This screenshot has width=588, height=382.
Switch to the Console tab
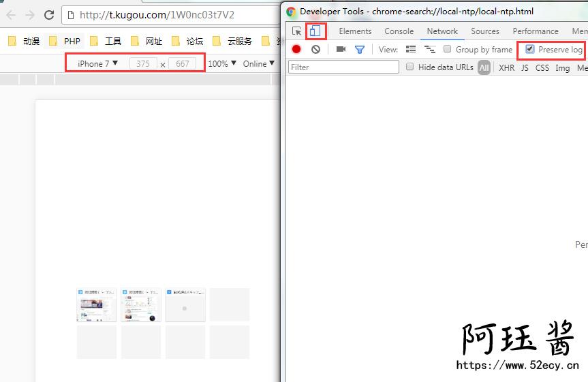(x=399, y=31)
